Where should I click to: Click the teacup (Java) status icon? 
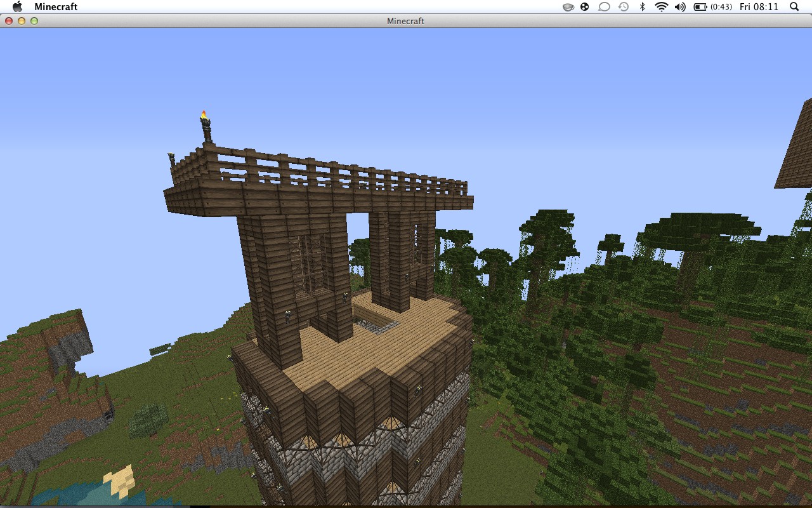point(568,7)
